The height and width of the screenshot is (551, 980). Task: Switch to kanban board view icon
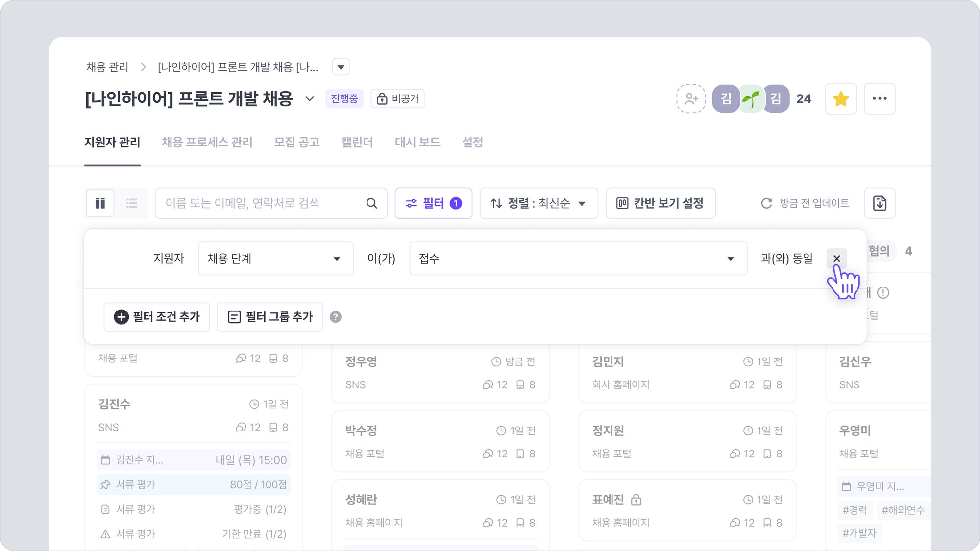(100, 203)
